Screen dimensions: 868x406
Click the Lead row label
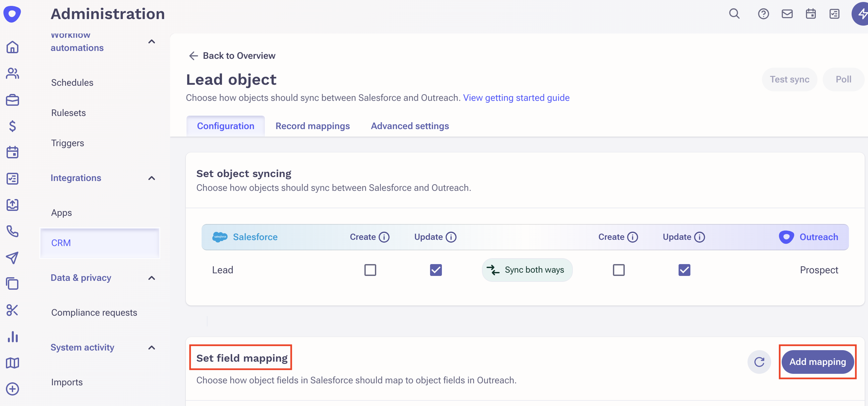coord(222,270)
